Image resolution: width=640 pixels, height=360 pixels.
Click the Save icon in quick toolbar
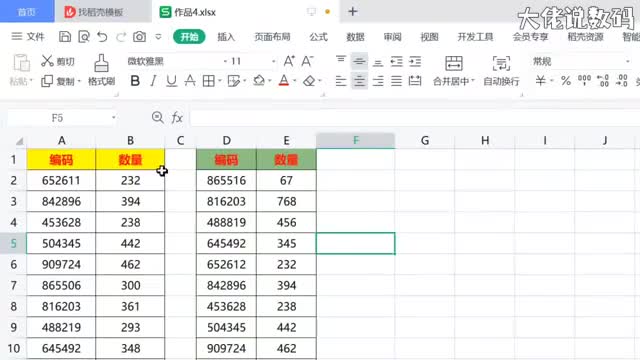[64, 37]
